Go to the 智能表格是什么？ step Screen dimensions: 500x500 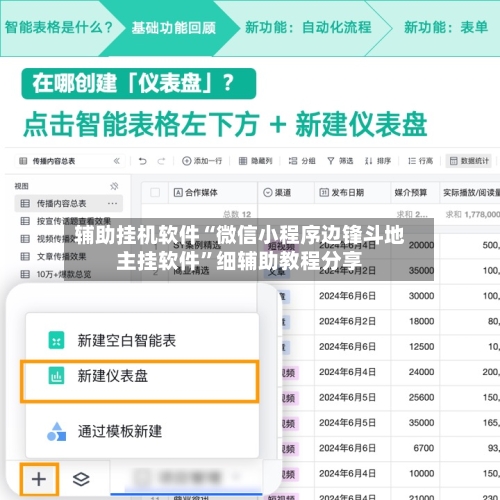point(59,27)
